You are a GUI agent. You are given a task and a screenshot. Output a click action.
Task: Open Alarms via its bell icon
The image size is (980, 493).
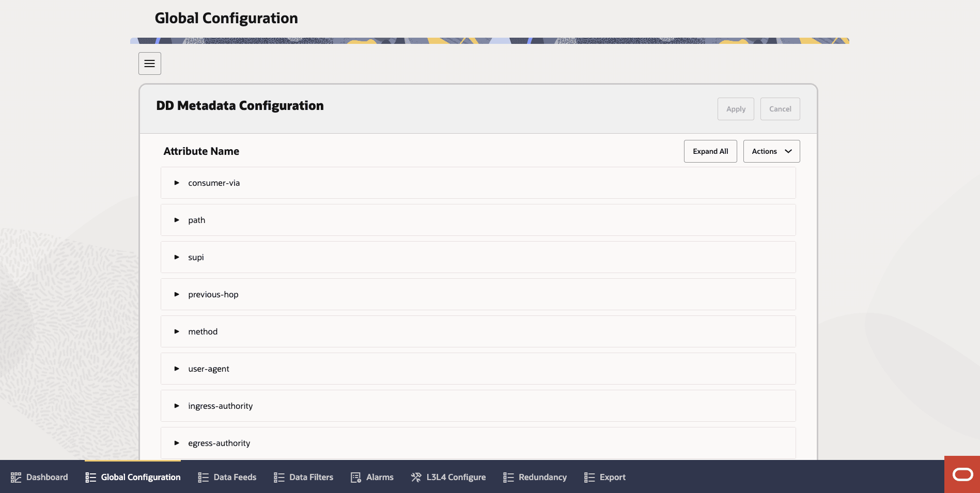[x=355, y=477]
